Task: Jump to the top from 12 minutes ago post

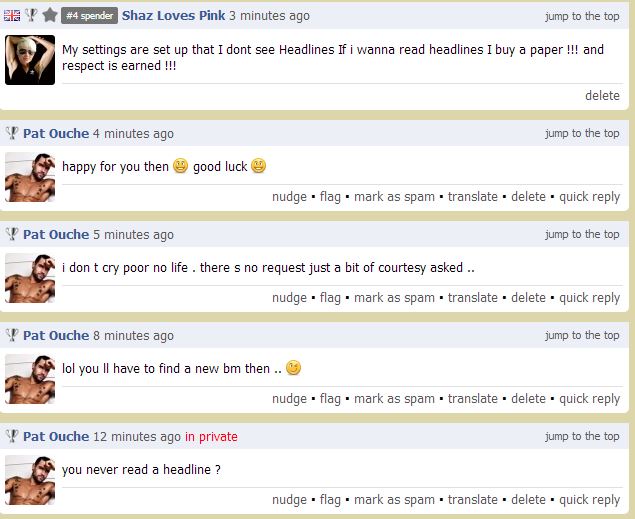Action: (582, 436)
